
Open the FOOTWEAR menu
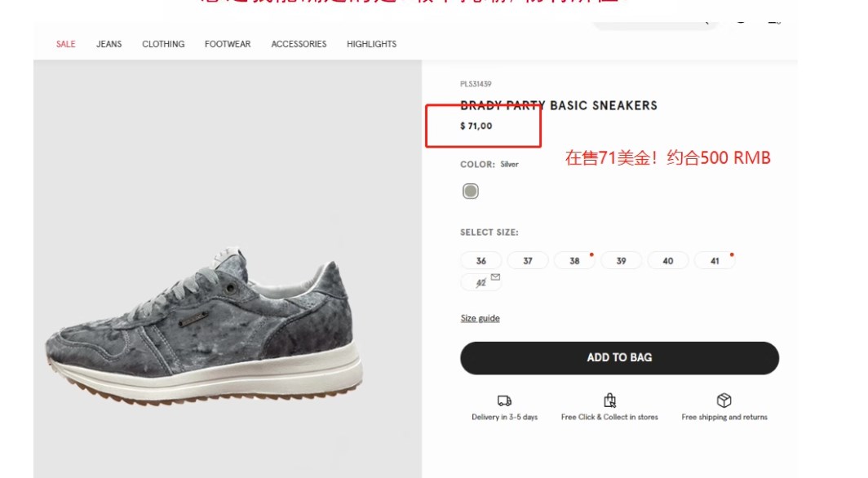point(228,44)
